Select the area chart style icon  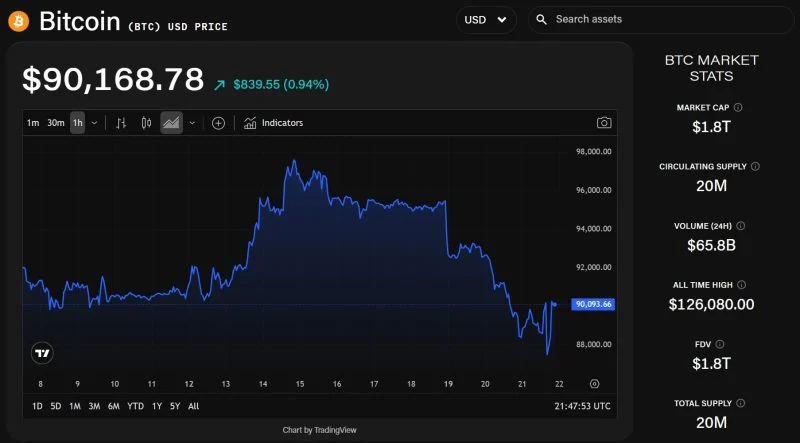click(171, 123)
